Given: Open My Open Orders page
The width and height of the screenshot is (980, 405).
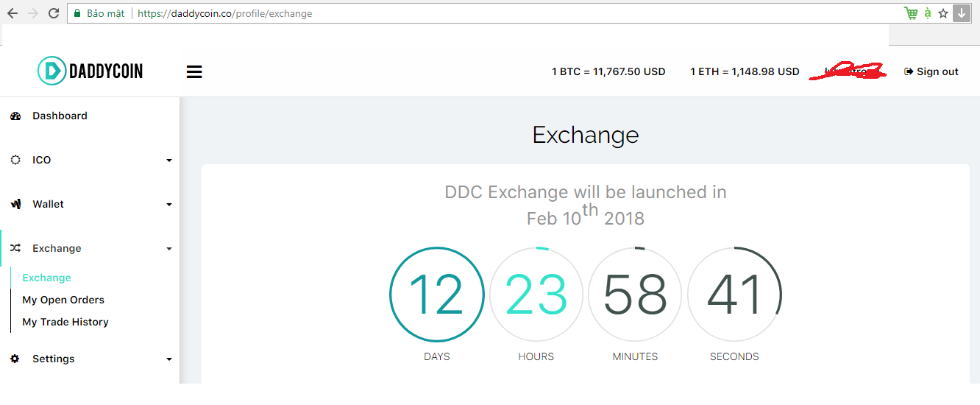Looking at the screenshot, I should 63,300.
